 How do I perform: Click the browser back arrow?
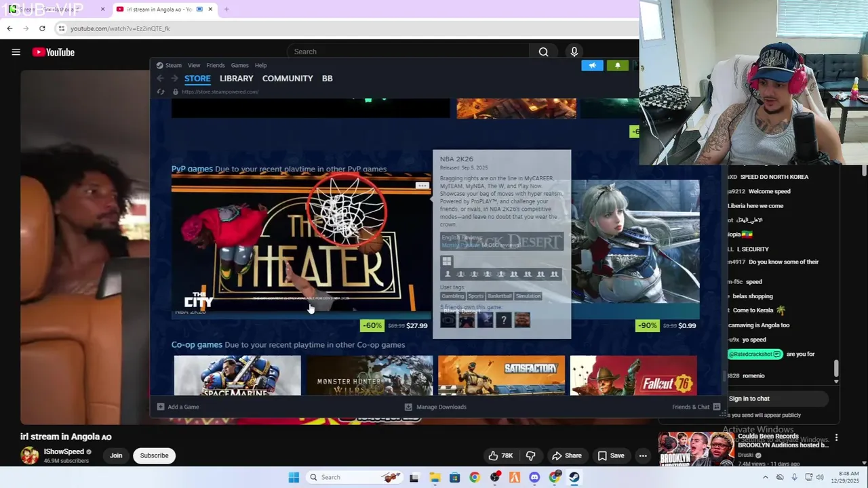pos(9,28)
